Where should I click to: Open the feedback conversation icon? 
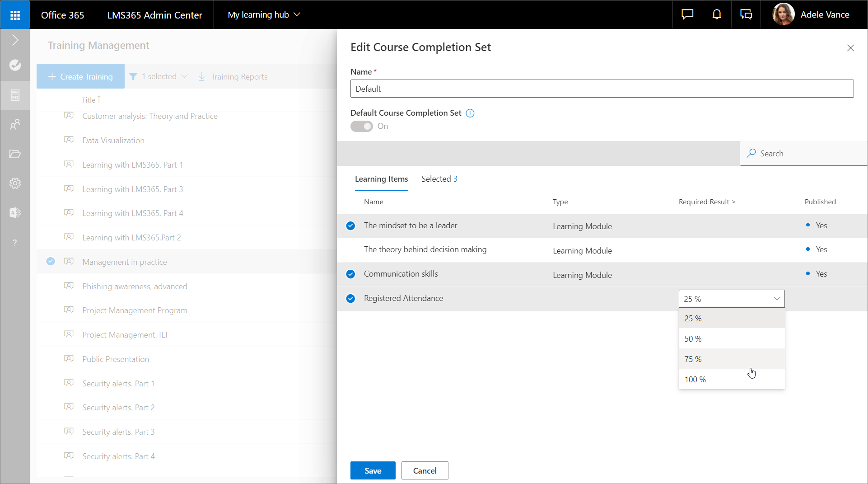tap(746, 15)
